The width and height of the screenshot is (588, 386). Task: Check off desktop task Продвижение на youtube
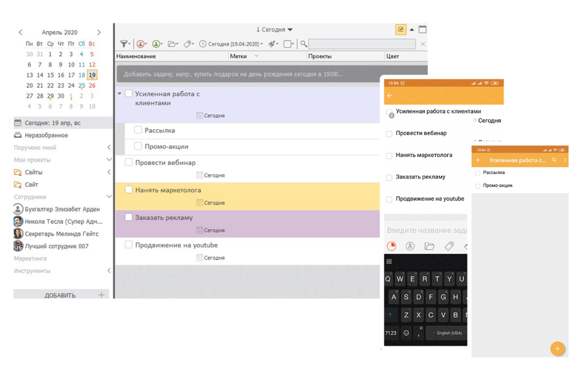coord(129,245)
